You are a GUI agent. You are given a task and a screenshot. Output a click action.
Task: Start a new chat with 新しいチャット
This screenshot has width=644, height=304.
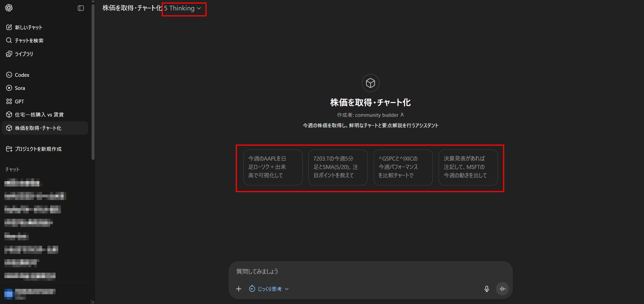click(29, 27)
